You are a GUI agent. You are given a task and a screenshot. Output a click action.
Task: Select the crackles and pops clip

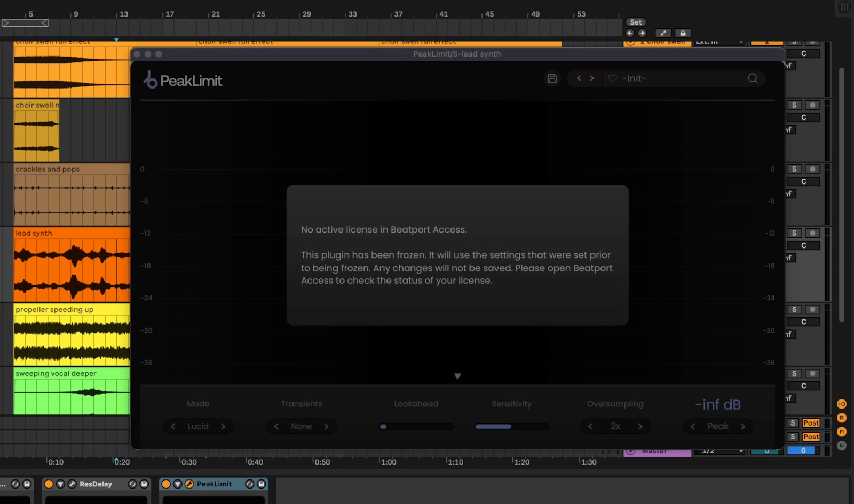coord(72,194)
